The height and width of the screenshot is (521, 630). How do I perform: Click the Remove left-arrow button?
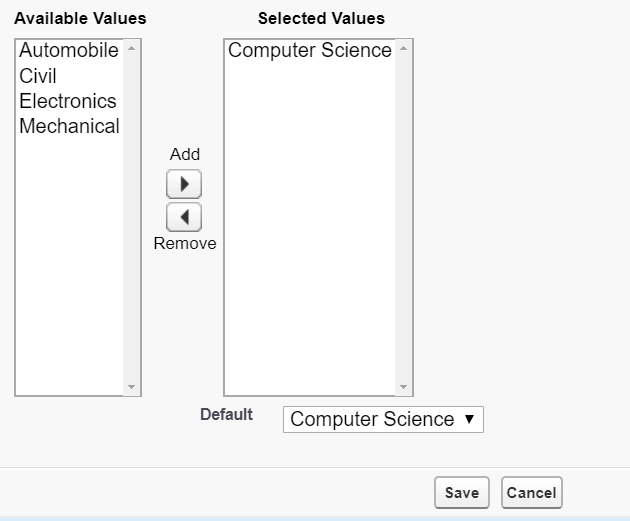tap(184, 216)
